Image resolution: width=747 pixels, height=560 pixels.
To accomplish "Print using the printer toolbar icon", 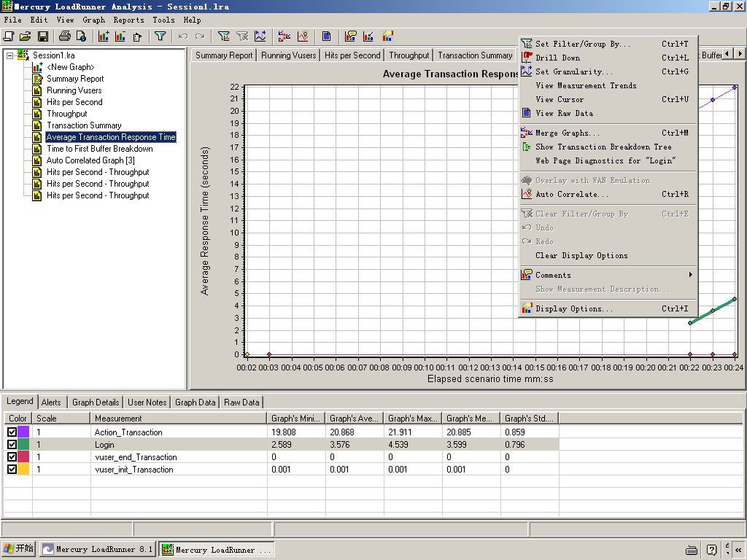I will pyautogui.click(x=64, y=36).
